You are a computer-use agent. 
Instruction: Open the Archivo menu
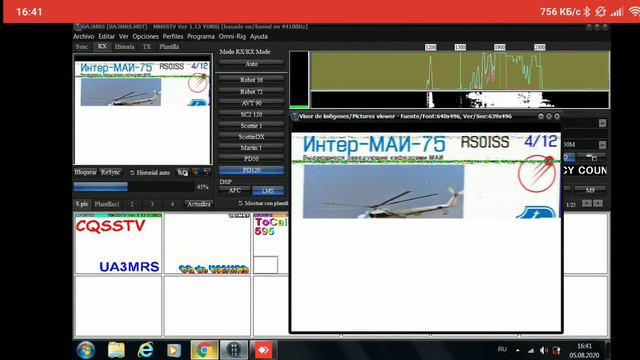tap(84, 36)
